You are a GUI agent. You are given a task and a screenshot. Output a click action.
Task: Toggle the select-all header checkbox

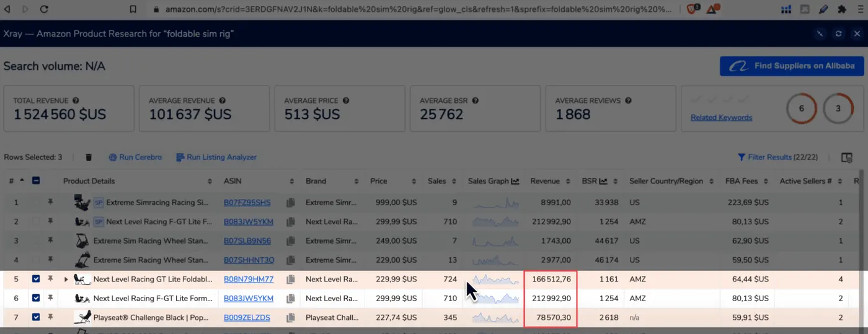(x=36, y=181)
